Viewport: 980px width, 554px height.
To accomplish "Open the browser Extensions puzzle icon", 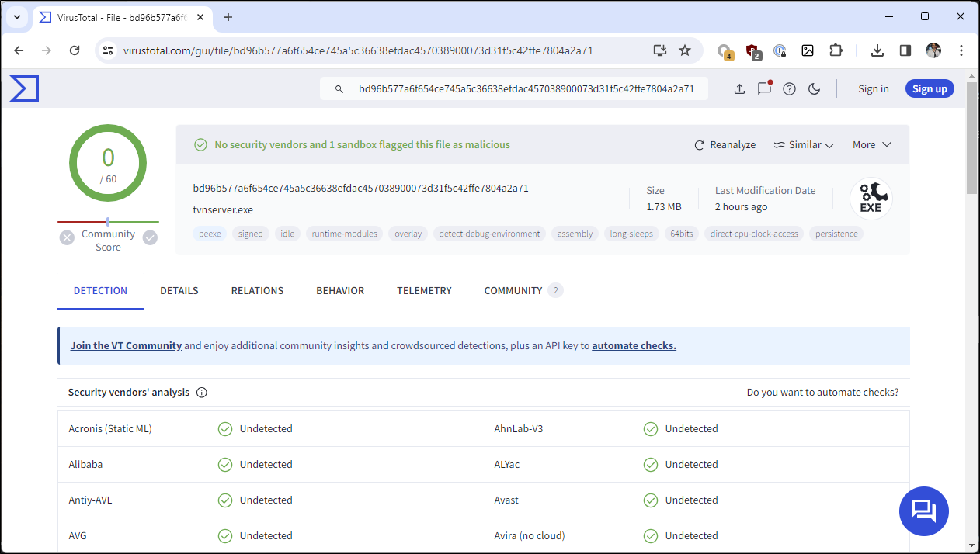I will pyautogui.click(x=836, y=50).
